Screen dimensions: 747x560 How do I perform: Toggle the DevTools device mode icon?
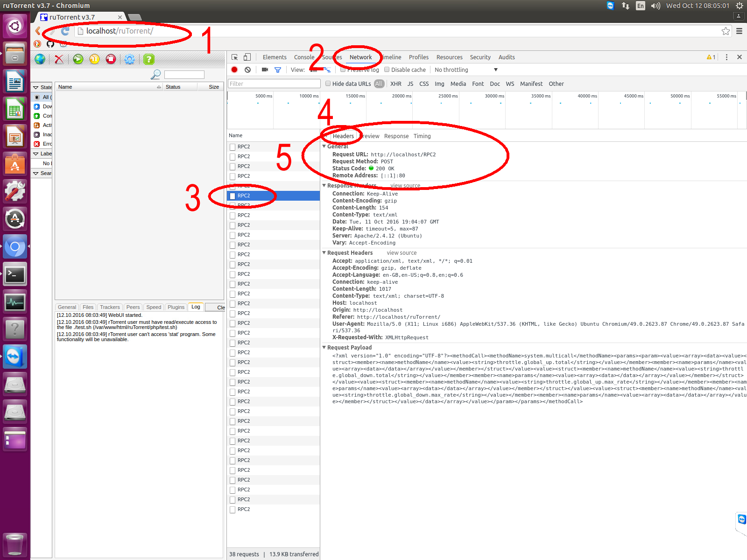pos(247,57)
